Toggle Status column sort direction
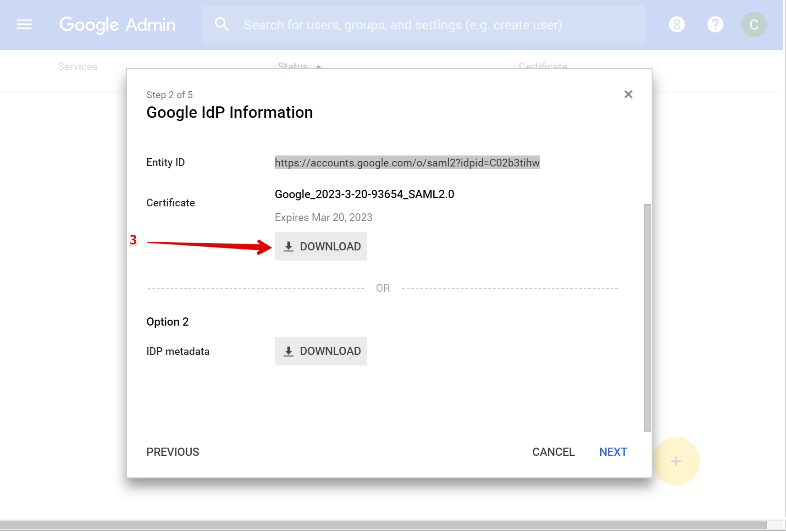 point(318,67)
